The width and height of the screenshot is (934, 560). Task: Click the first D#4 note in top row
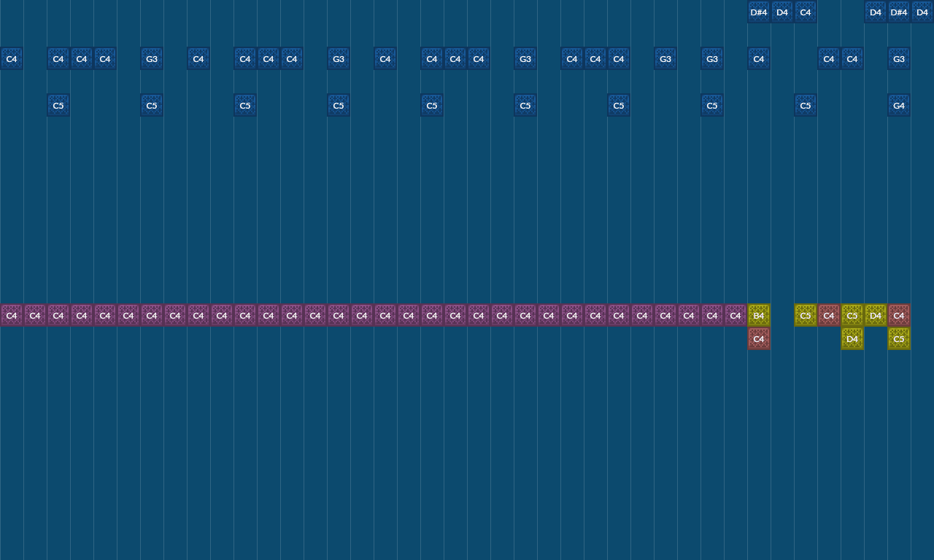coord(759,12)
